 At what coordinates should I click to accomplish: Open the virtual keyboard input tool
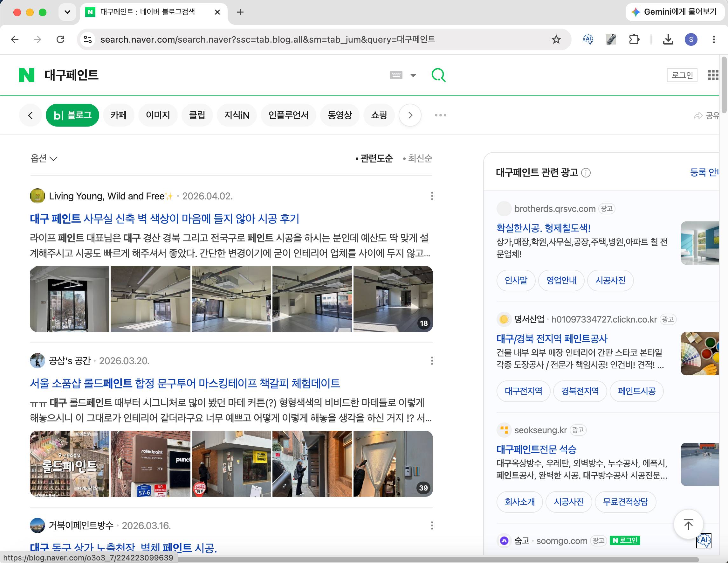[x=396, y=75]
